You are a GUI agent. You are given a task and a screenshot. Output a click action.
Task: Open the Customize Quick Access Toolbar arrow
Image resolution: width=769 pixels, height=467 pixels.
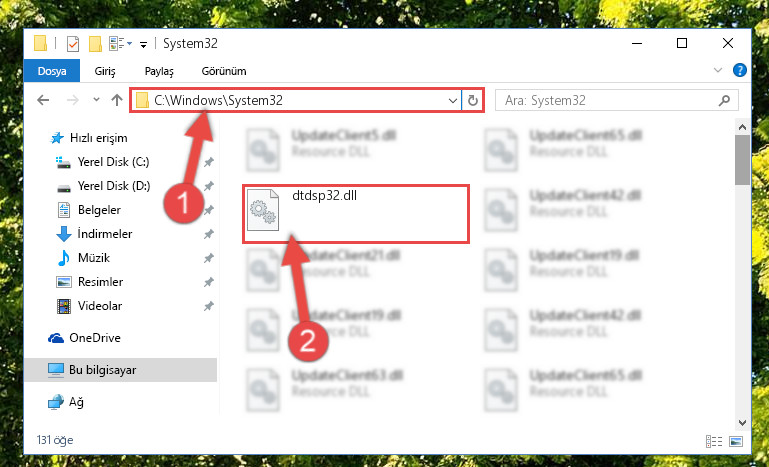(x=144, y=45)
